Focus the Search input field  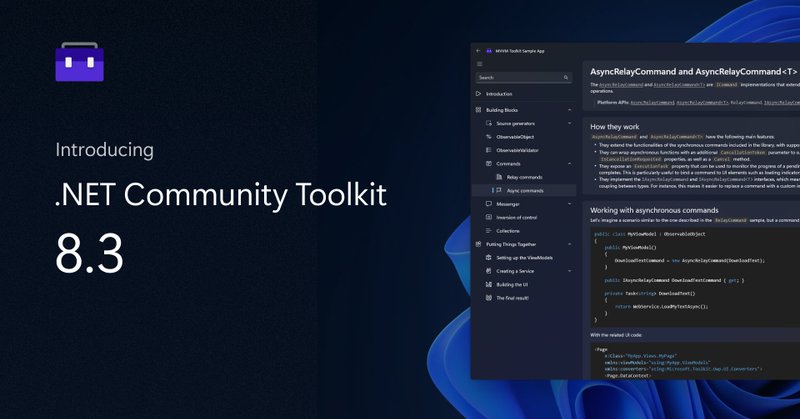[x=523, y=78]
